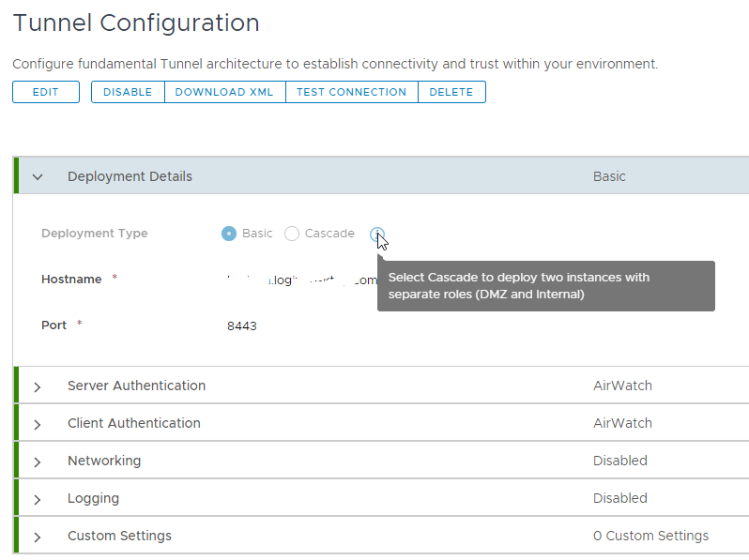Expand the Networking section chevron
749x560 pixels.
(x=38, y=462)
